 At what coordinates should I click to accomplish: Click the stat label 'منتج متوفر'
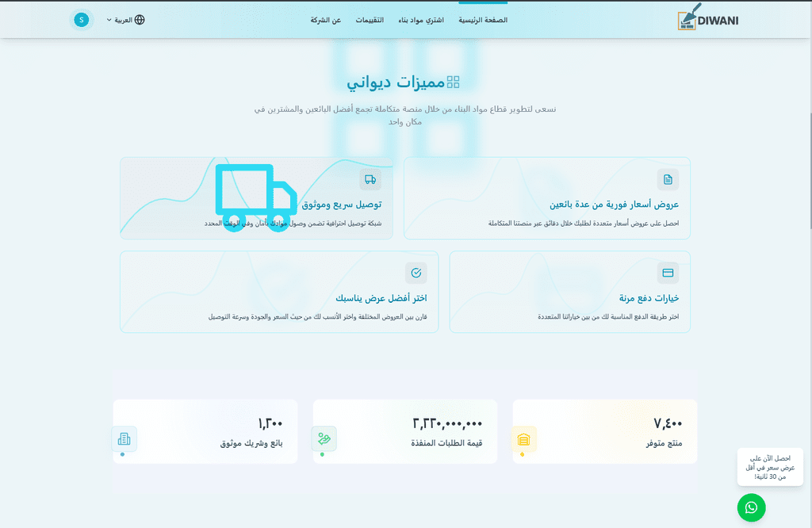pyautogui.click(x=664, y=443)
